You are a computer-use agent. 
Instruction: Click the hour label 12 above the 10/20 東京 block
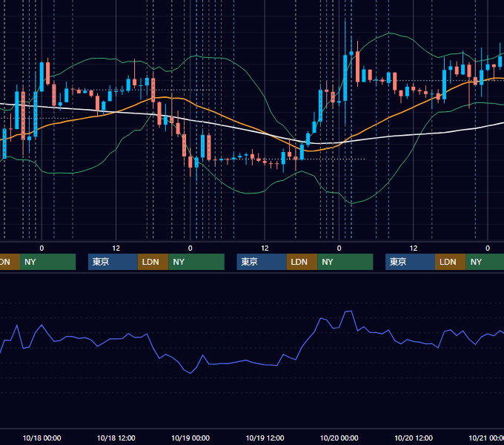[414, 248]
